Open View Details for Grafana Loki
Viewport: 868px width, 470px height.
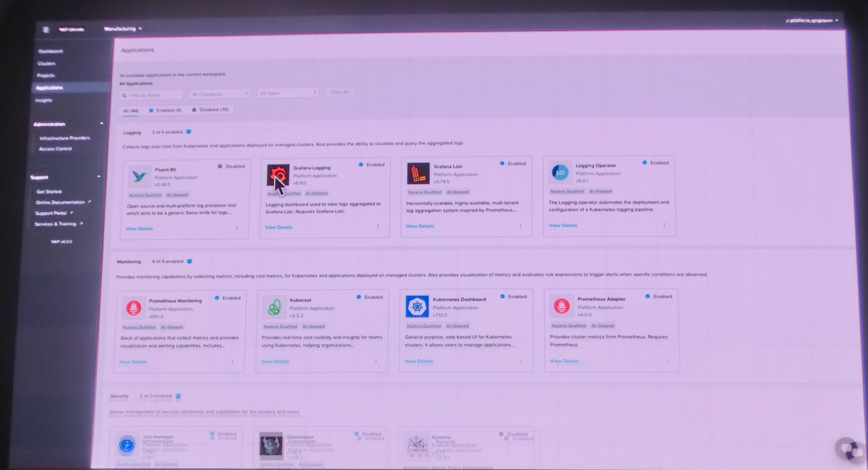420,226
